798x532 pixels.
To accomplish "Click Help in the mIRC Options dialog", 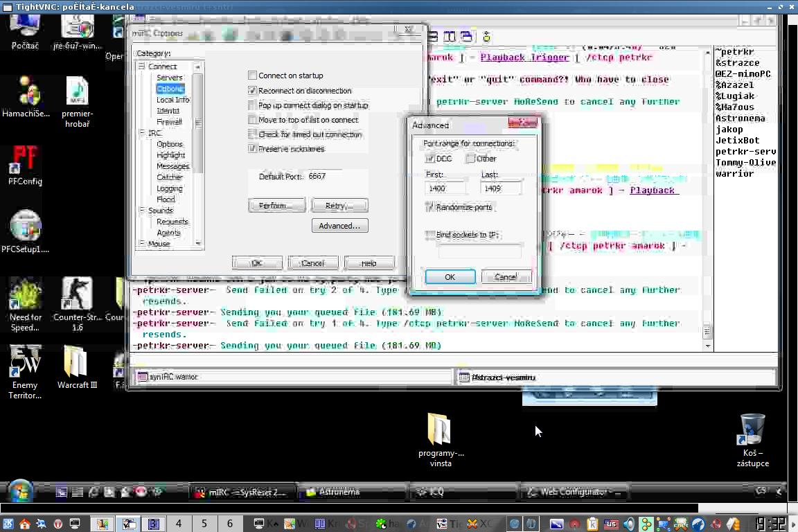I will (x=369, y=263).
